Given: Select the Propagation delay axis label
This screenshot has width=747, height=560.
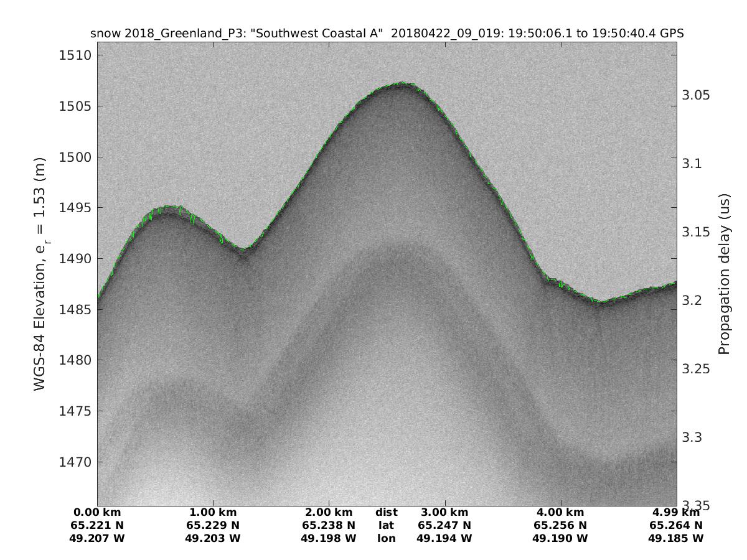Looking at the screenshot, I should point(724,274).
